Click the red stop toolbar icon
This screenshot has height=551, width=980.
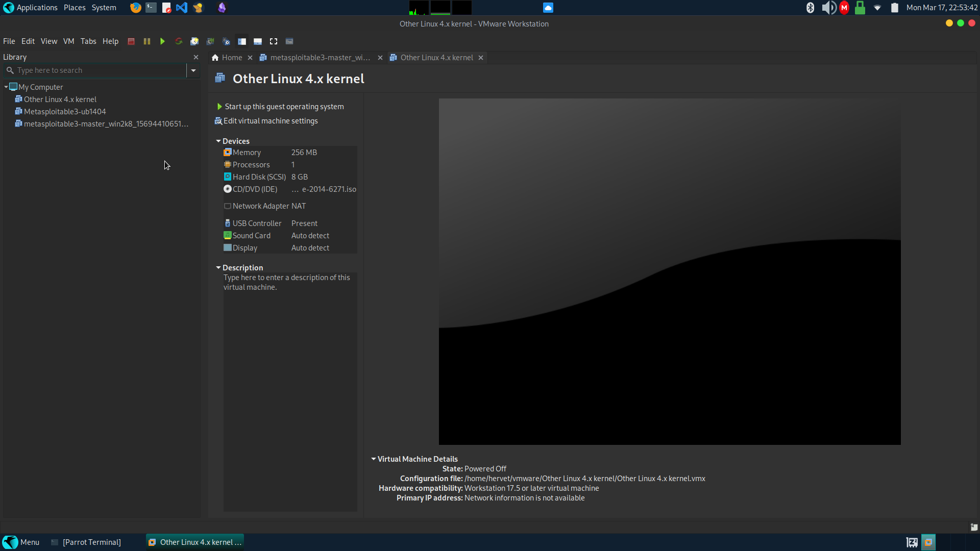pos(131,41)
